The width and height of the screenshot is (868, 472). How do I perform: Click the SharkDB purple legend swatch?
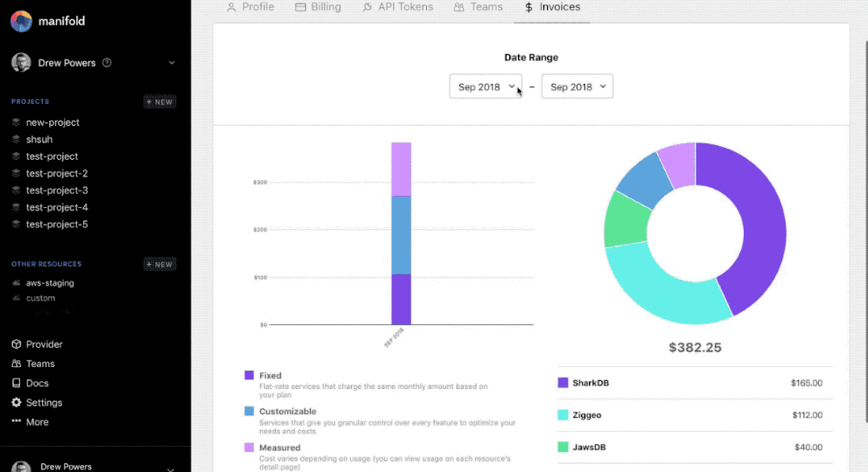click(x=563, y=383)
